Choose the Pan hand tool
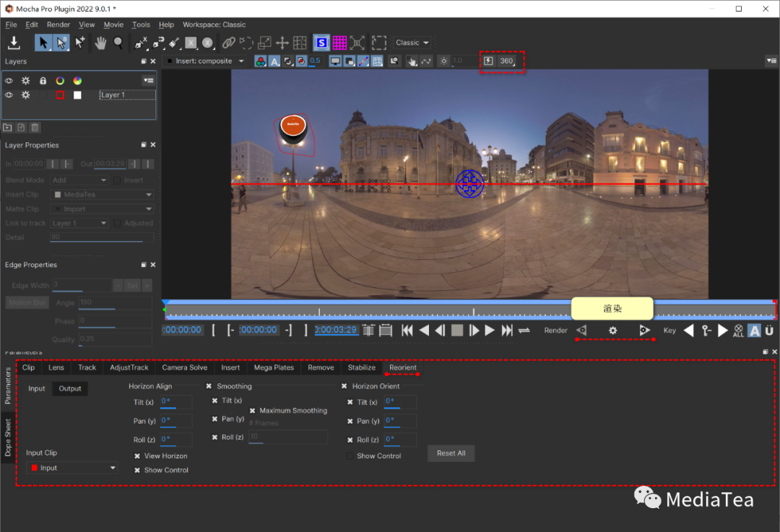Screen dimensions: 780x532 (100, 43)
